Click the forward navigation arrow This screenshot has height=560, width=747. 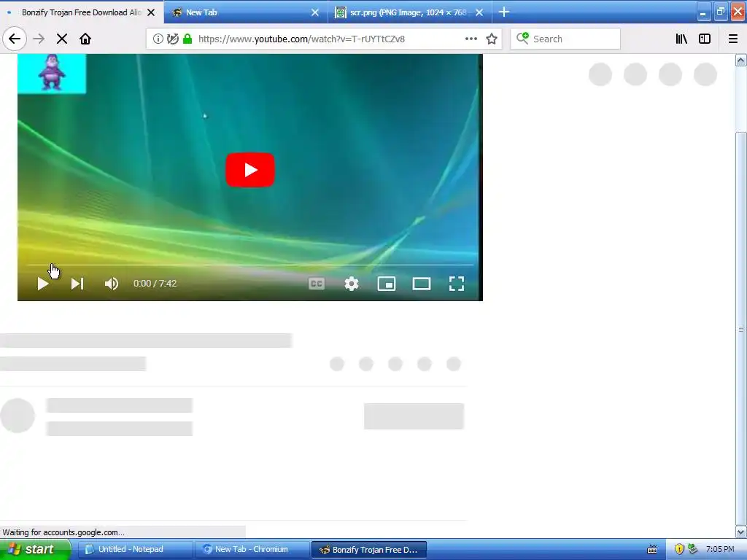tap(39, 39)
